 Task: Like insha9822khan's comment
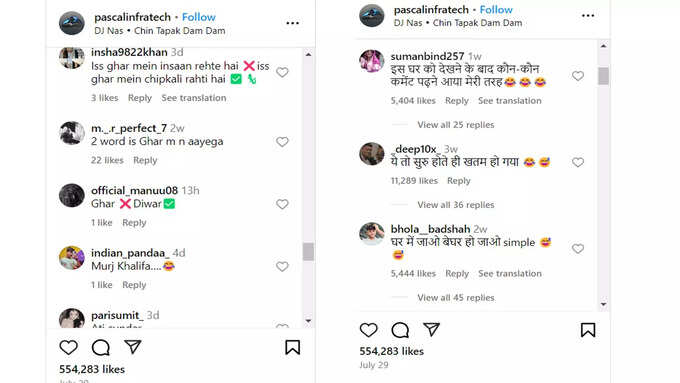(282, 72)
